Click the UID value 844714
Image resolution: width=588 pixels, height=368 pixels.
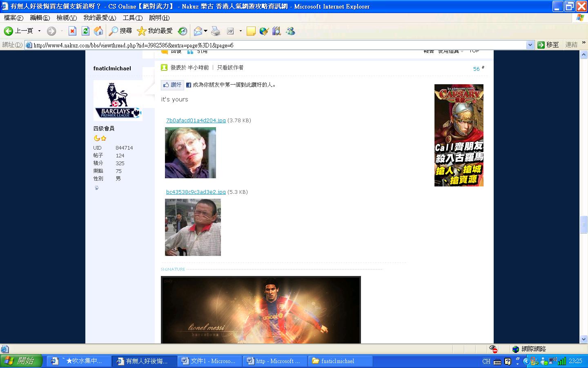[124, 148]
